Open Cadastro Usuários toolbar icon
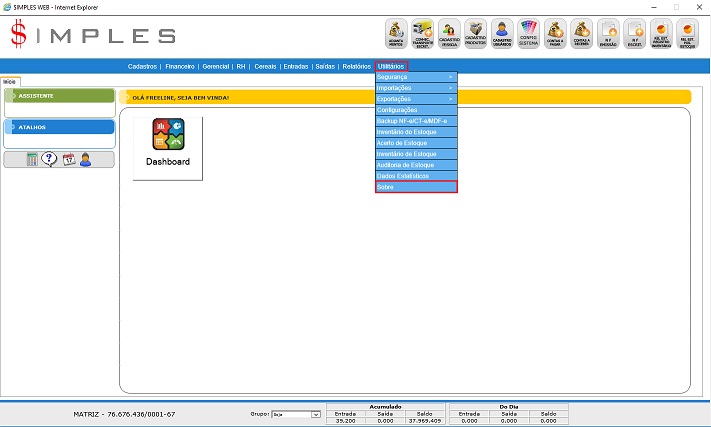The image size is (711, 427). coord(502,33)
